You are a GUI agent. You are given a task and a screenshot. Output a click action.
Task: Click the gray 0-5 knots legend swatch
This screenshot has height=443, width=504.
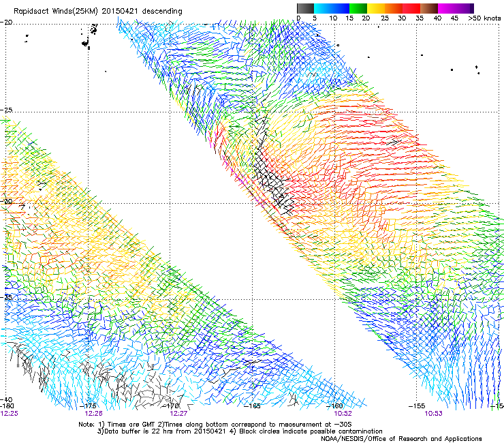click(x=305, y=8)
